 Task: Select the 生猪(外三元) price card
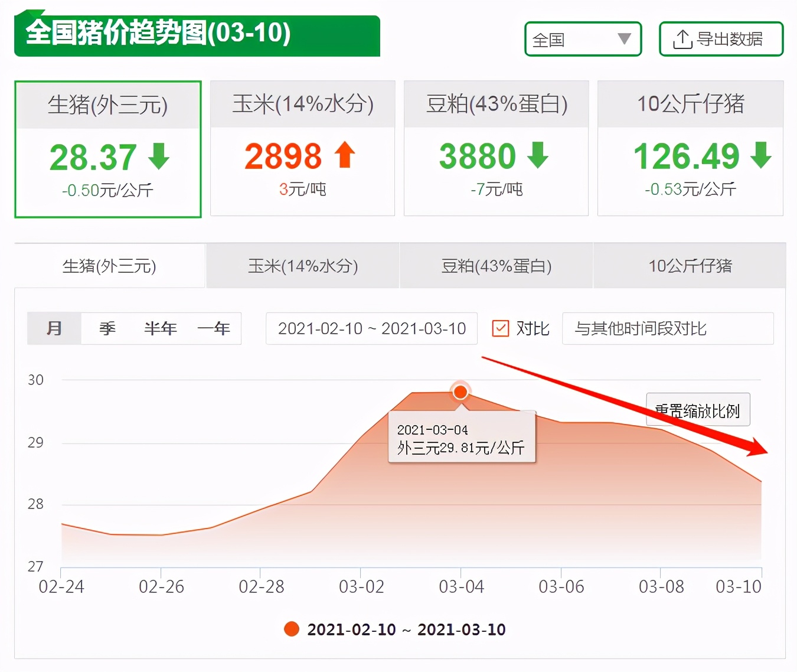[108, 149]
